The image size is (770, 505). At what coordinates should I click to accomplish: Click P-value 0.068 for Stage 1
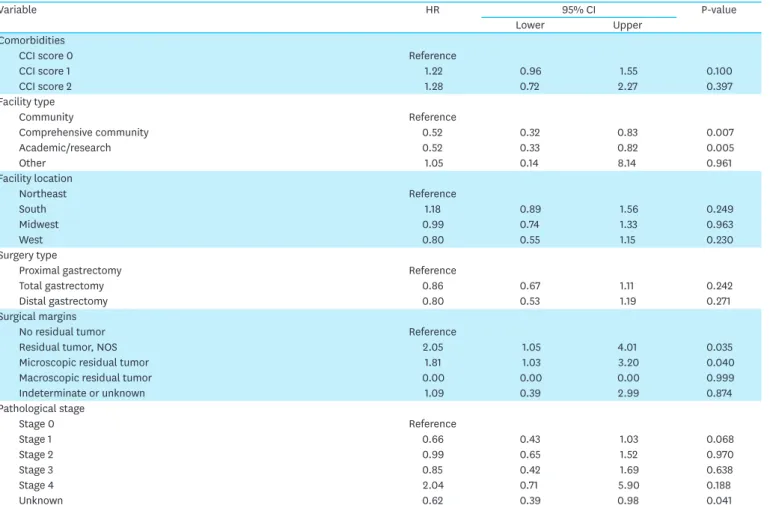coord(720,439)
